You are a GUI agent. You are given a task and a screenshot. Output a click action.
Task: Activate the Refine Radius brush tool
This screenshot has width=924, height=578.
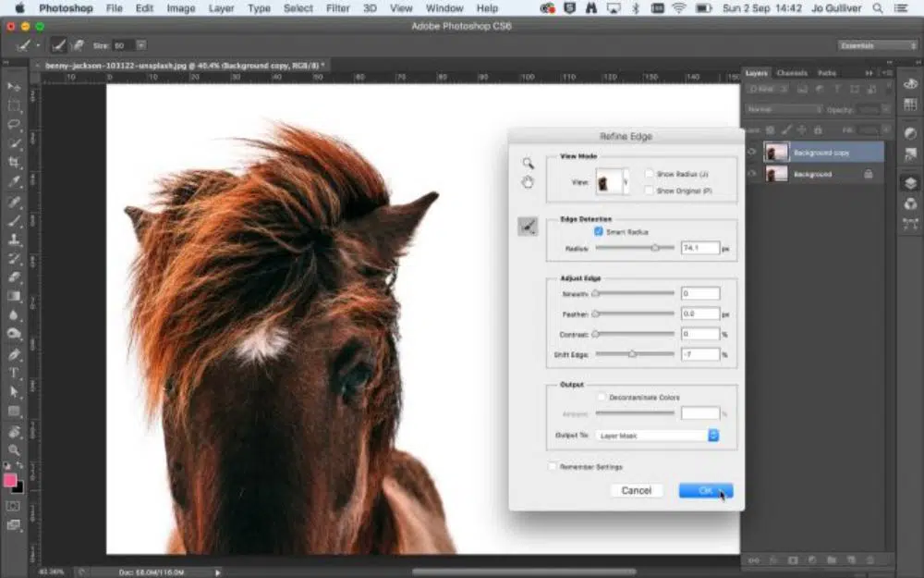tap(528, 226)
